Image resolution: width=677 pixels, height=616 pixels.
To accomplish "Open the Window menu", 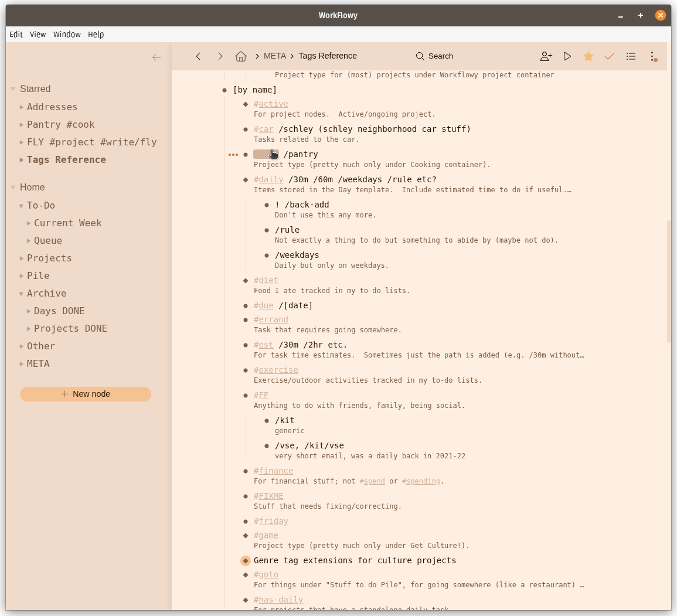I will click(x=67, y=35).
